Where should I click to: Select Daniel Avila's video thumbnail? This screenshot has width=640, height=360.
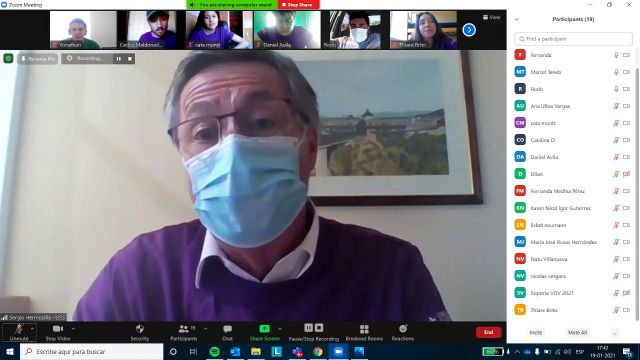pyautogui.click(x=287, y=30)
